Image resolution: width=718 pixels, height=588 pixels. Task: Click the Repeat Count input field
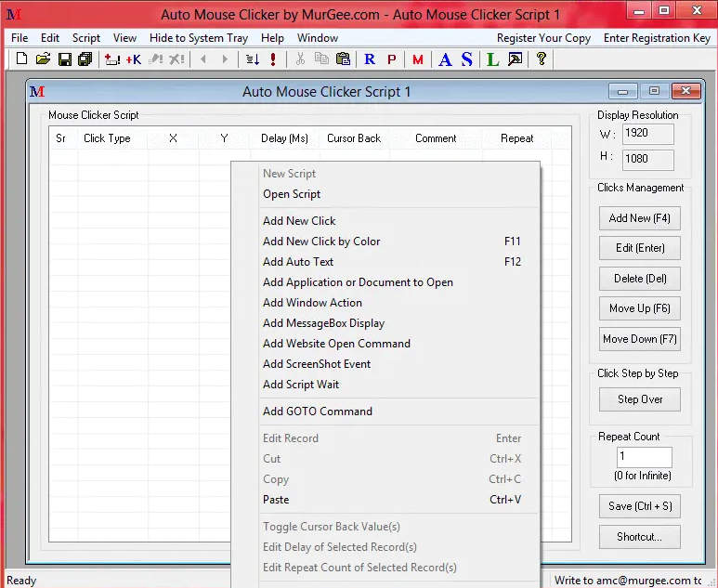(645, 457)
